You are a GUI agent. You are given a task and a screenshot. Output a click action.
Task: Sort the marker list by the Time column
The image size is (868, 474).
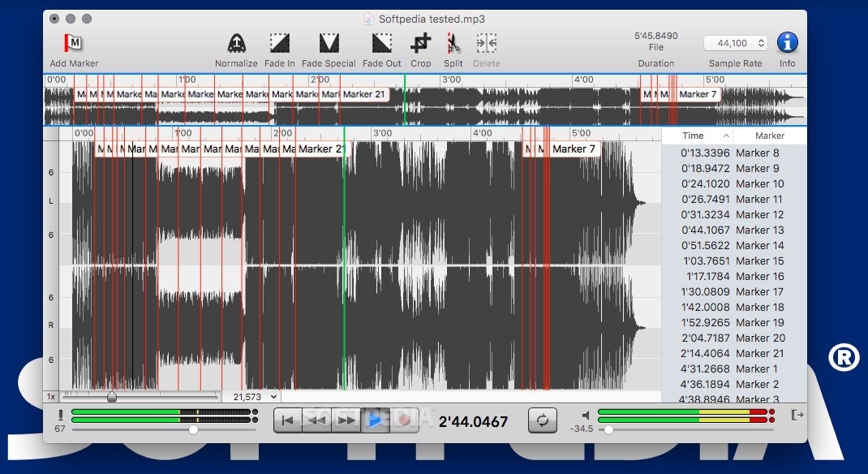pyautogui.click(x=697, y=136)
